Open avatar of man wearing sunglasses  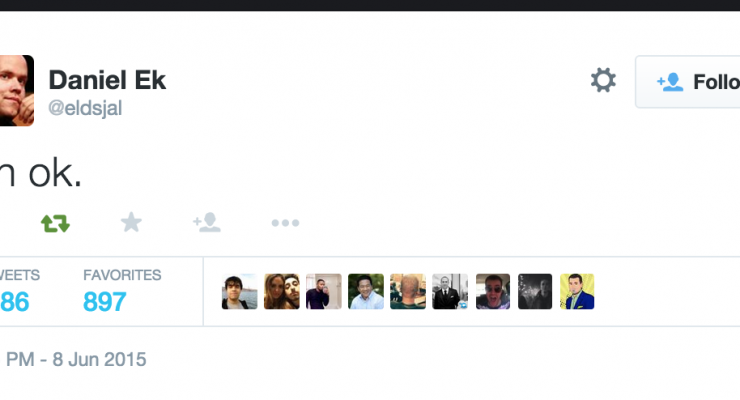[x=493, y=292]
